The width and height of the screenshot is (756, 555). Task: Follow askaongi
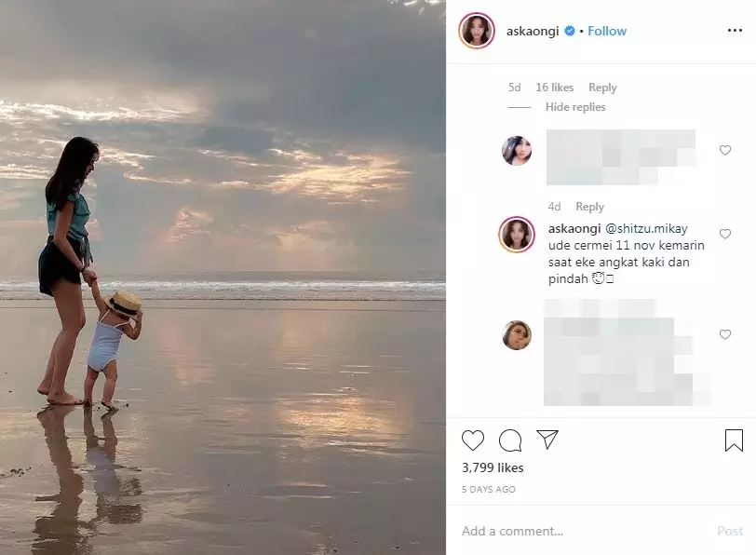pos(606,30)
